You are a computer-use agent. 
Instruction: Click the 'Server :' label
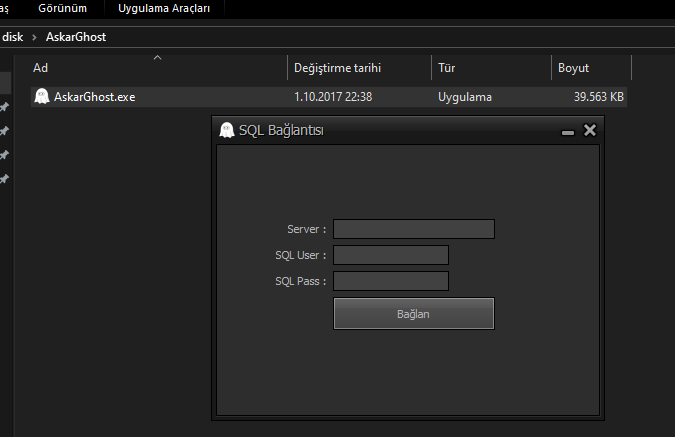pos(307,229)
